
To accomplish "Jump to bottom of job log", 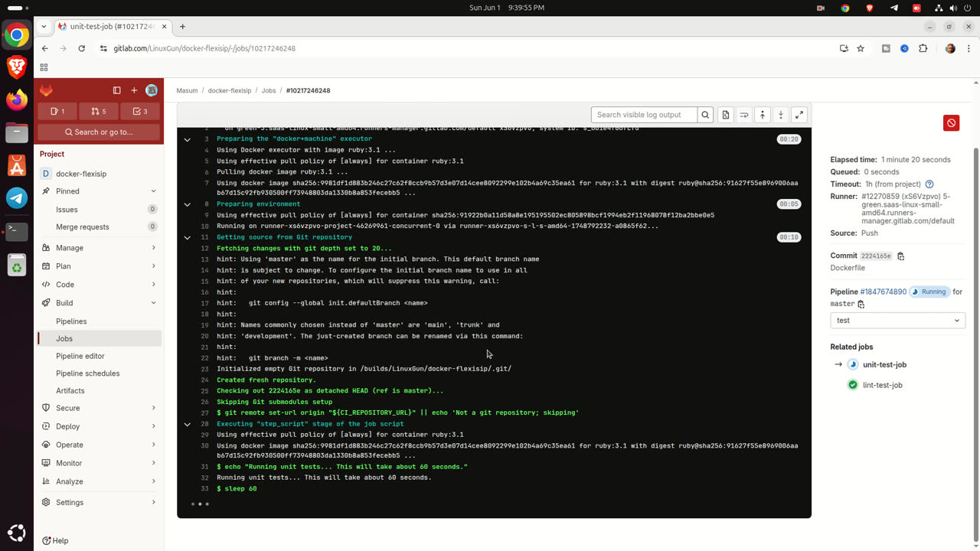I will [x=781, y=115].
